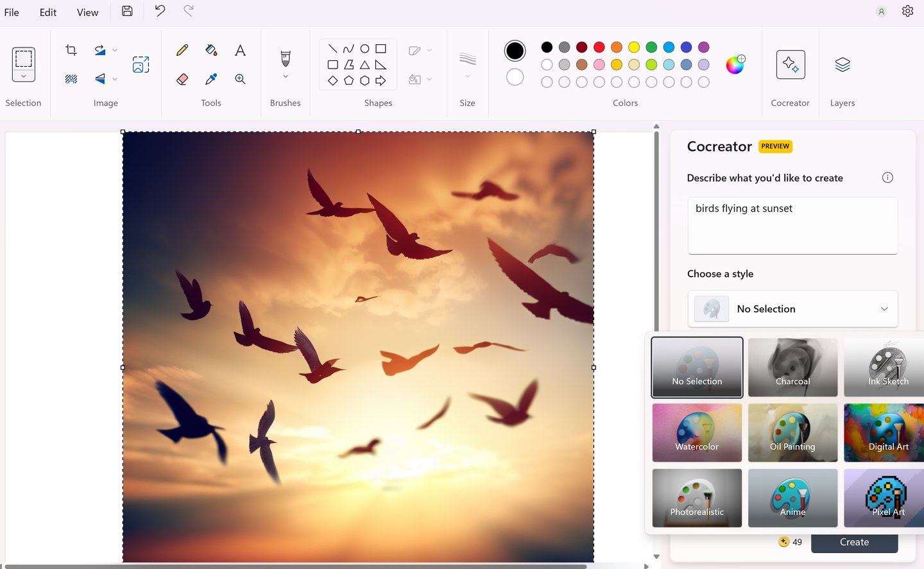Open the View menu

tap(87, 12)
